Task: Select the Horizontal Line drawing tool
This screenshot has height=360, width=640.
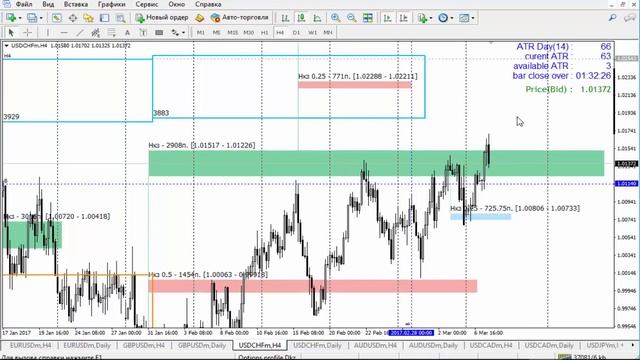Action: [64, 32]
